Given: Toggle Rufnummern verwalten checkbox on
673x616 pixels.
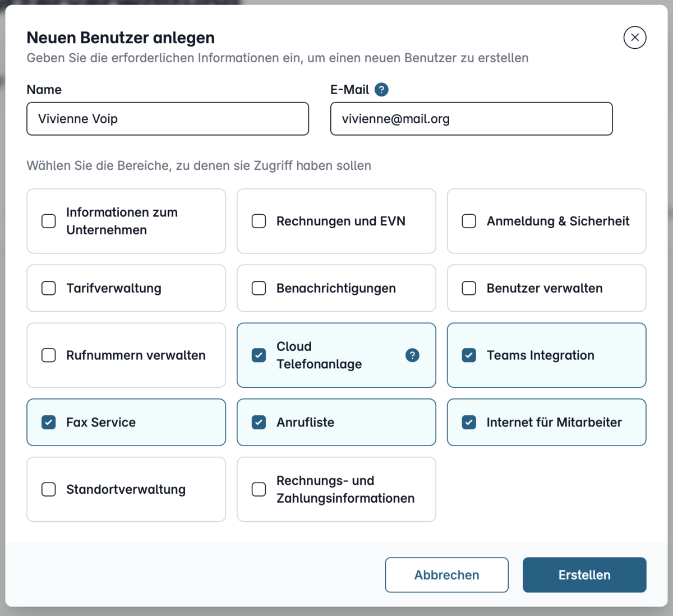Looking at the screenshot, I should point(49,355).
